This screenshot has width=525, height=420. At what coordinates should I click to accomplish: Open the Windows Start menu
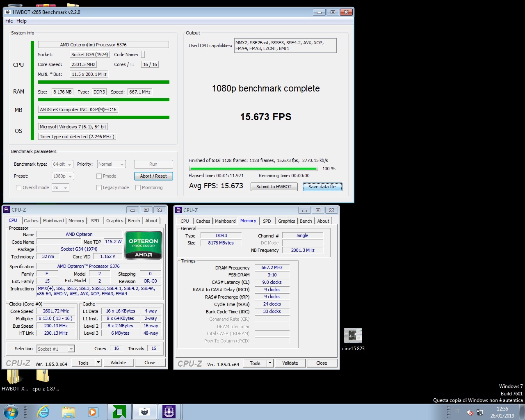(x=11, y=412)
